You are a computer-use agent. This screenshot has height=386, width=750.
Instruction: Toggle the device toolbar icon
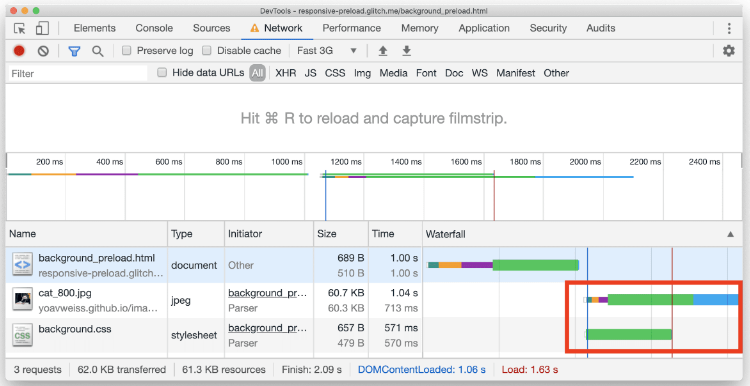42,28
